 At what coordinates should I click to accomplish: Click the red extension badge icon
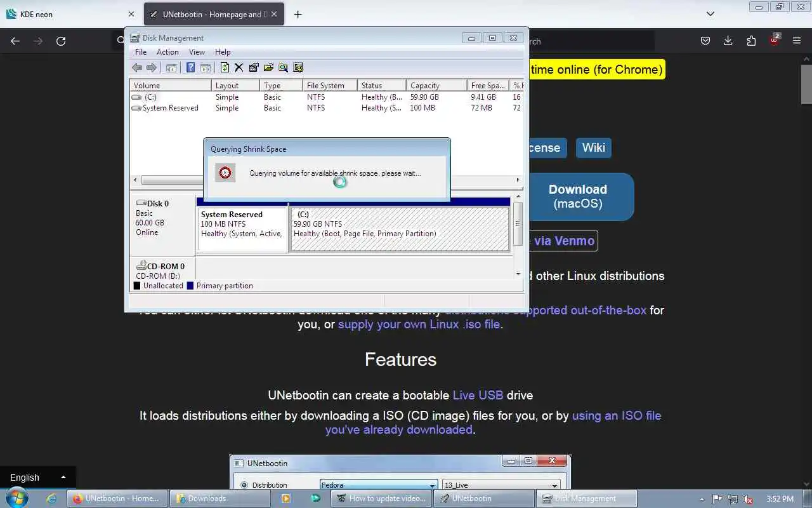tap(774, 40)
